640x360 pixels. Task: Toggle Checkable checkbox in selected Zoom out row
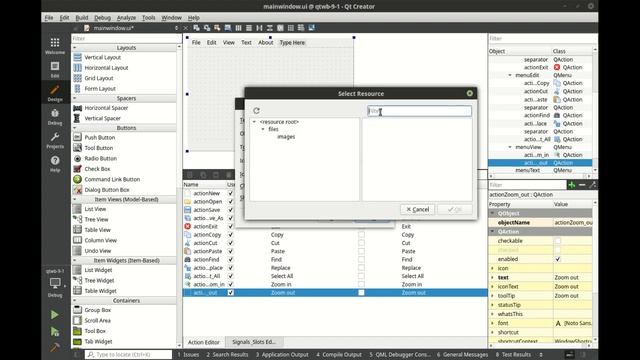(x=361, y=293)
